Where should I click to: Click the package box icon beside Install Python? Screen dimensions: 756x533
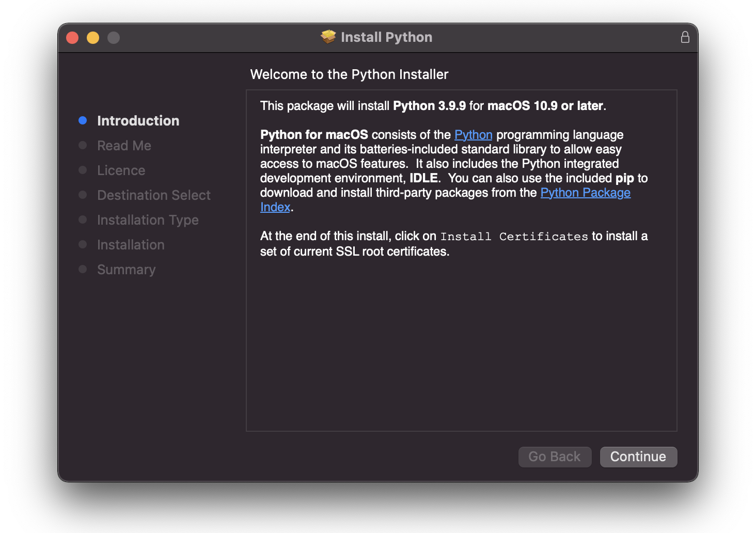tap(328, 37)
